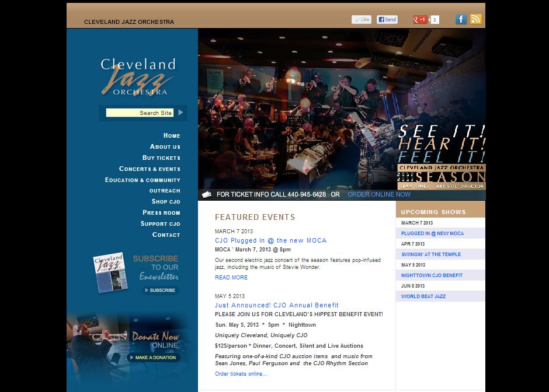Click the See It Hear It season banner

point(441,157)
